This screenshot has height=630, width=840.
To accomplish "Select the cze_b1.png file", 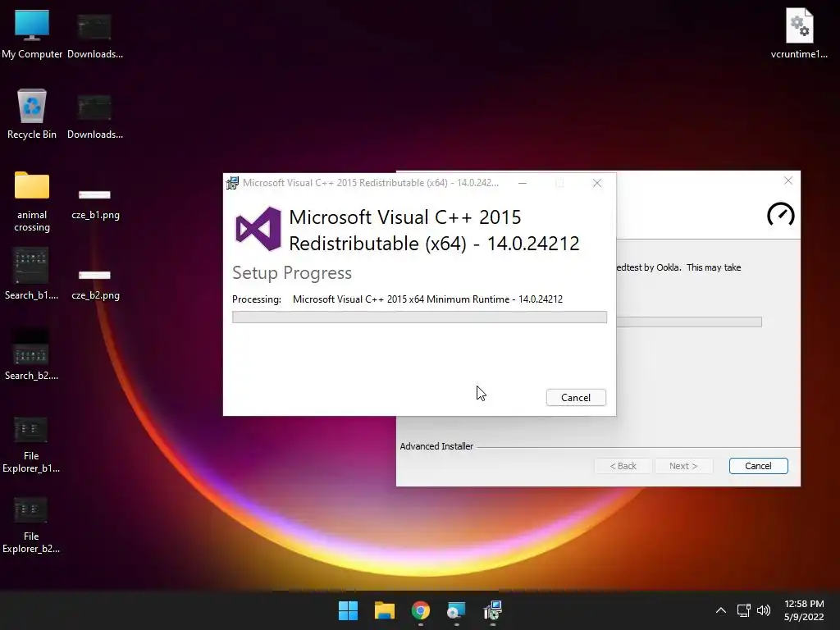I will pos(95,204).
